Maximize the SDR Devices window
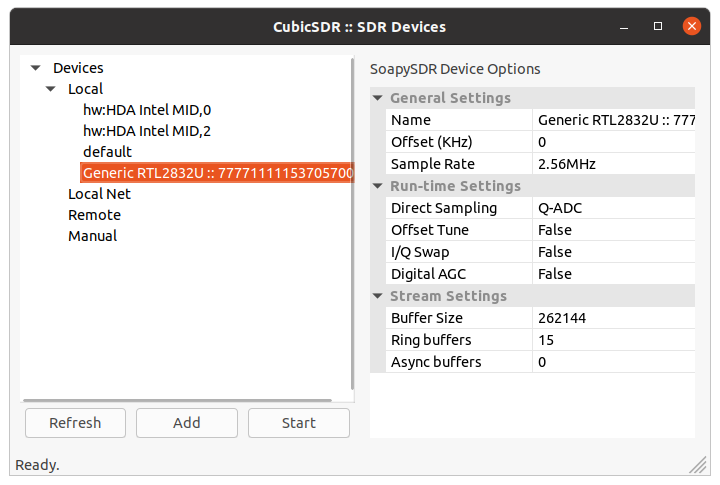 (658, 26)
